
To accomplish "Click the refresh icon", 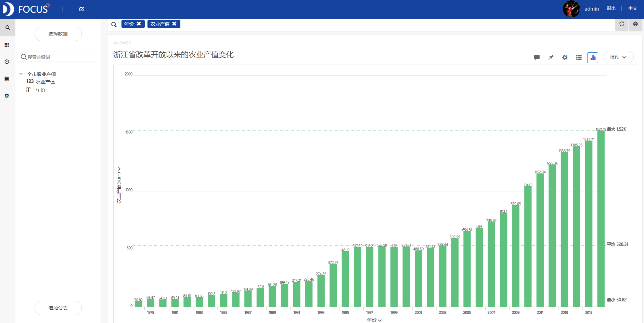I will pos(622,24).
